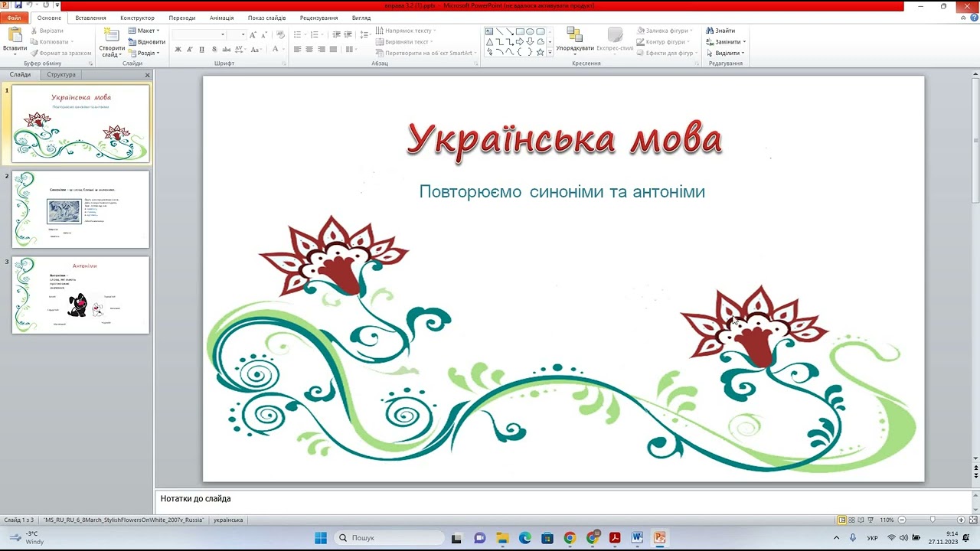Select the star shape in shapes gallery
Image resolution: width=980 pixels, height=551 pixels.
click(540, 52)
